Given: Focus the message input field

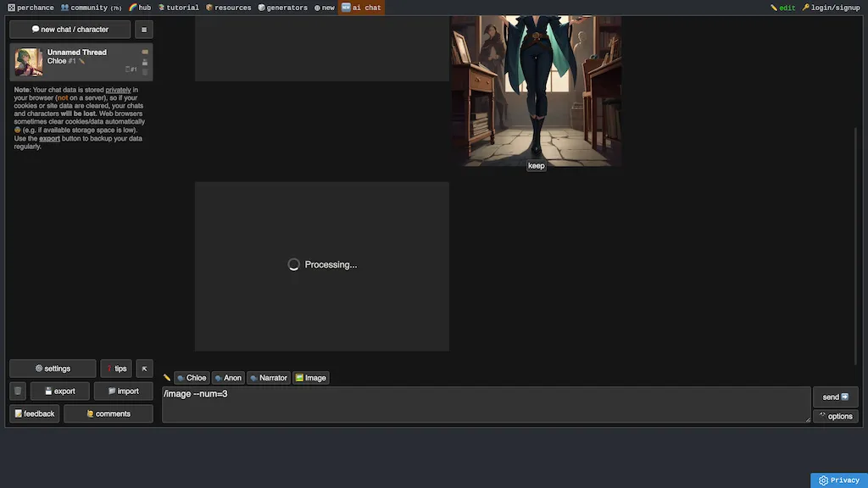Looking at the screenshot, I should [x=486, y=404].
